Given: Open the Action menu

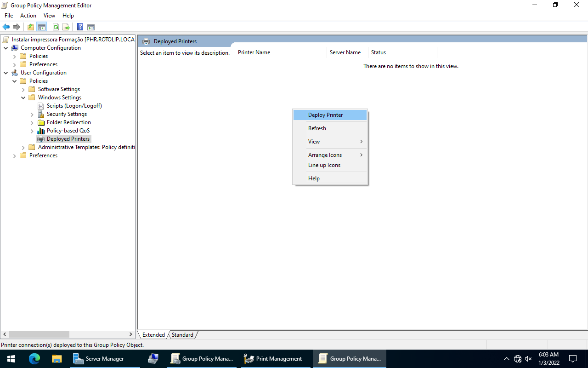Looking at the screenshot, I should [28, 16].
